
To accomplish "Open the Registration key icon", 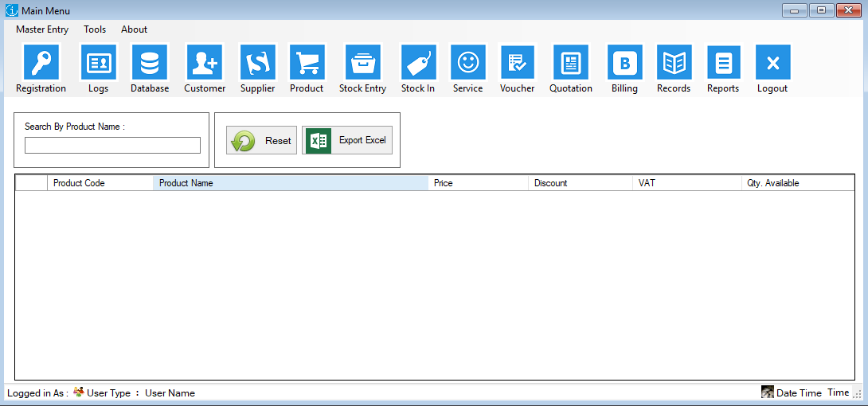I will coord(41,62).
